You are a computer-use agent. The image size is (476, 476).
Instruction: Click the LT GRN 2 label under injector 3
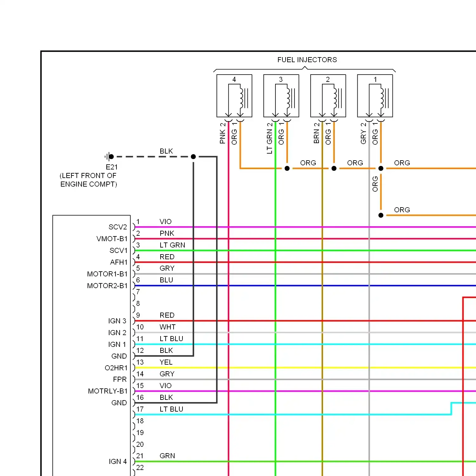tap(269, 138)
